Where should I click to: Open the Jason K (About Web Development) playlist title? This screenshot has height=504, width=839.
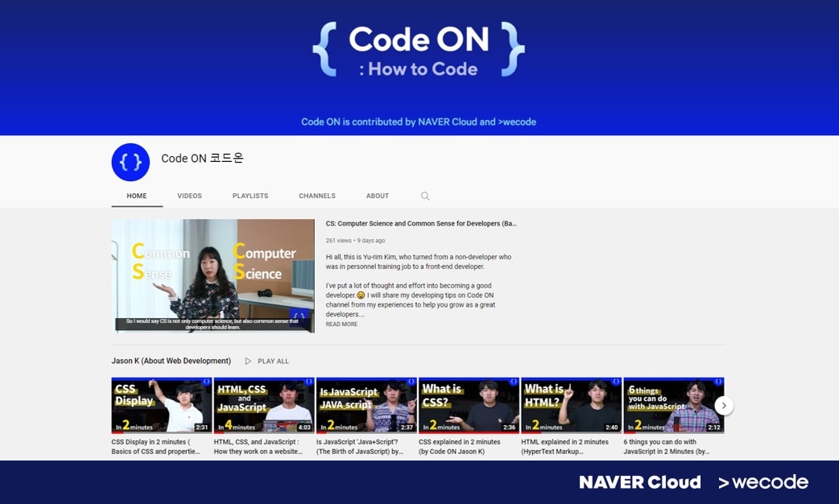(x=171, y=361)
